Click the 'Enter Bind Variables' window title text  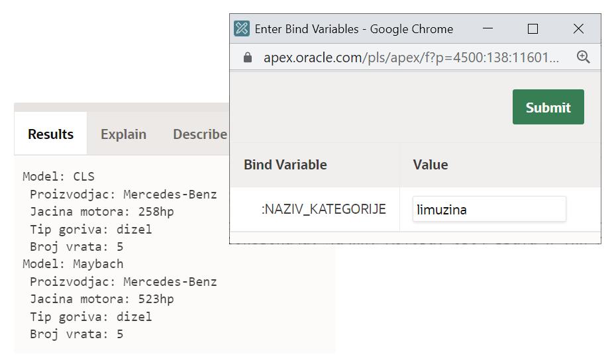[354, 29]
